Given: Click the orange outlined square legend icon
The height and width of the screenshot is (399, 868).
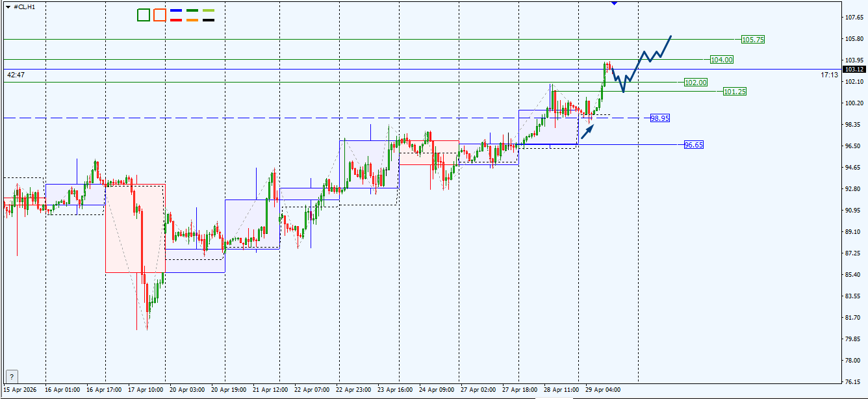Looking at the screenshot, I should click(x=159, y=15).
